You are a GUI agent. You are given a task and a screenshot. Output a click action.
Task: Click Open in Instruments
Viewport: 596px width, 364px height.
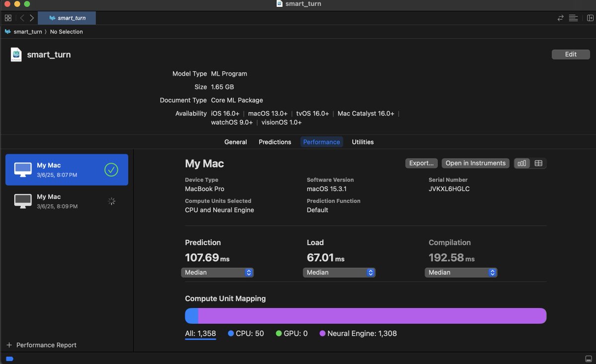pos(475,163)
